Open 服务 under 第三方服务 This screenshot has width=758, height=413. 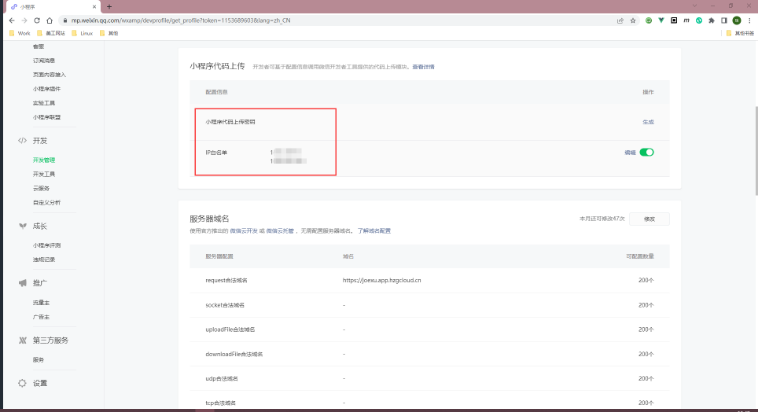(x=38, y=360)
